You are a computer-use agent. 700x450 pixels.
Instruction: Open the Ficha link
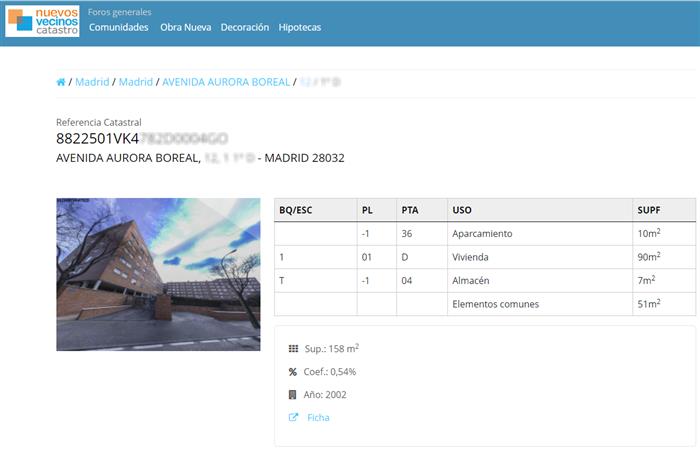click(318, 417)
